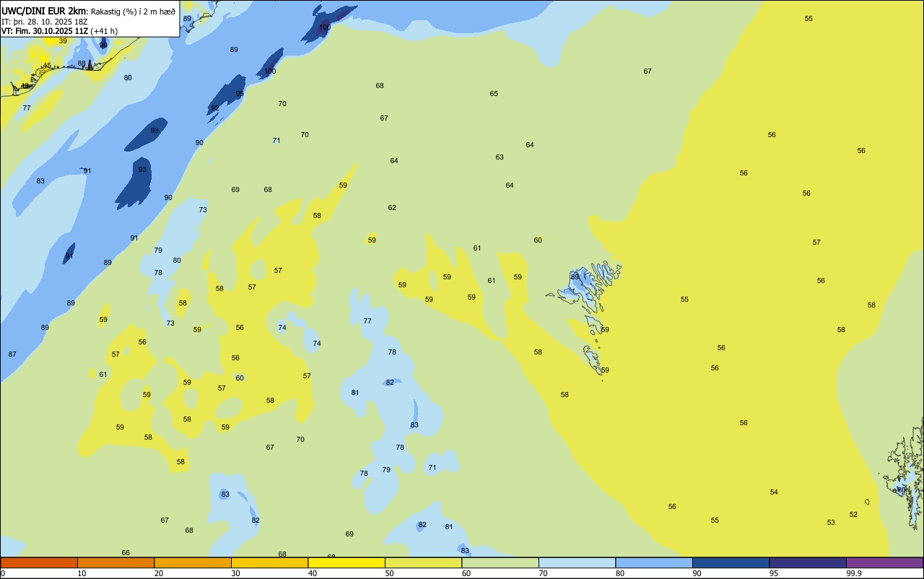Click the dark orange 0–10 legend swatch
This screenshot has height=579, width=924.
[39, 562]
